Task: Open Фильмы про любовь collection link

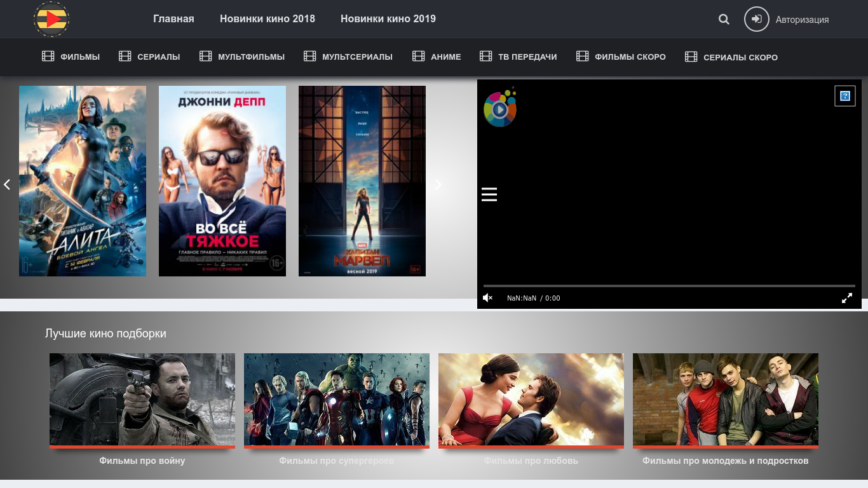Action: 531,461
